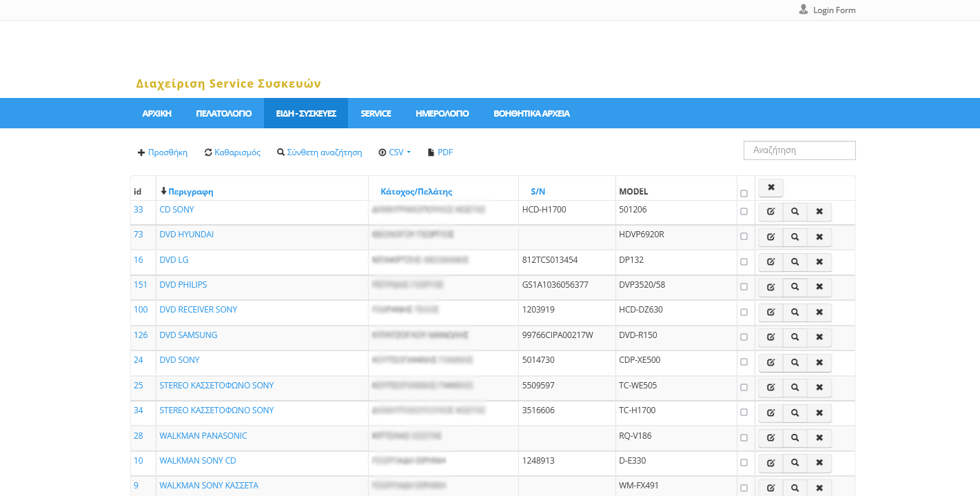Tick the checkbox for DVD SONY row
Screen dimensions: 980x496
tap(744, 362)
